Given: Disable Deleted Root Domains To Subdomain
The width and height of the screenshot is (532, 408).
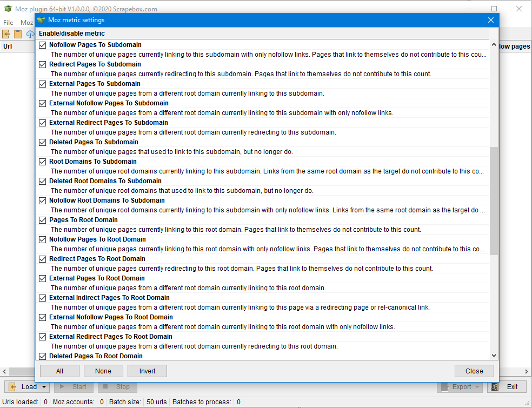Looking at the screenshot, I should pos(42,181).
